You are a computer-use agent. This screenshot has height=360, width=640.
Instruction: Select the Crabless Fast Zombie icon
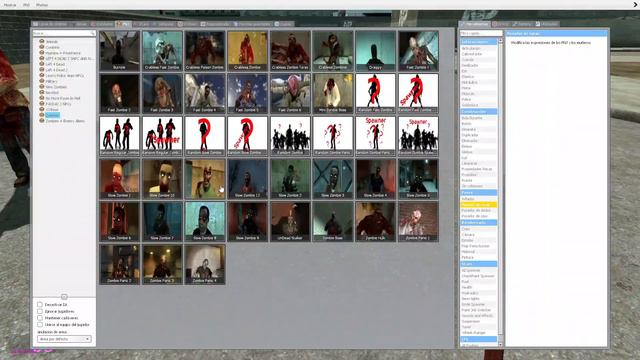coord(162,51)
